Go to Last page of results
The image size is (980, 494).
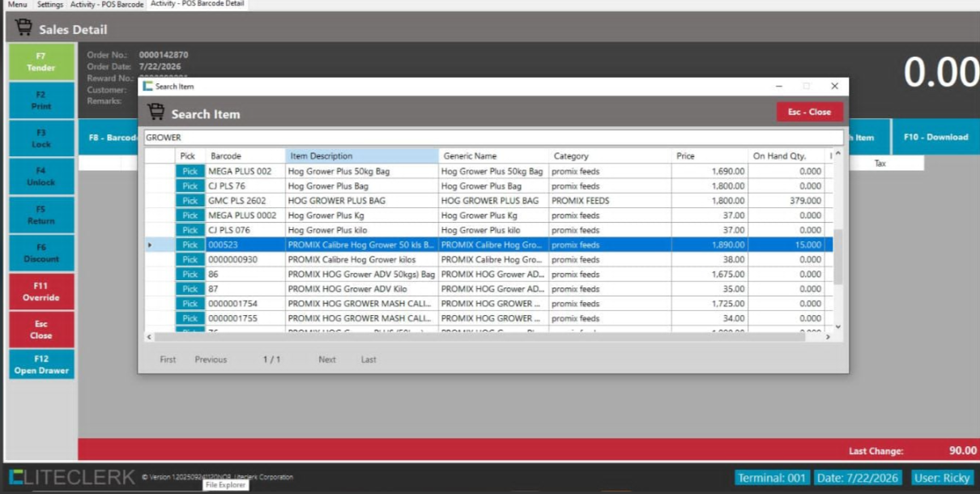coord(369,360)
